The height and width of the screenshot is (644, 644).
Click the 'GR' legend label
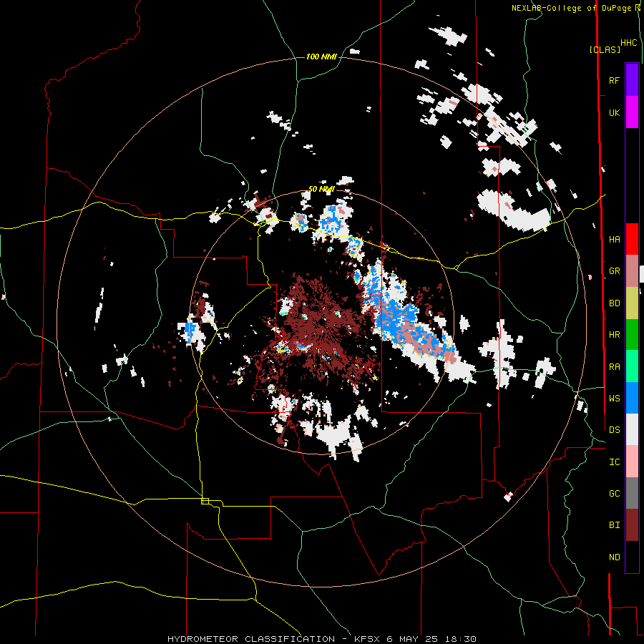[x=614, y=271]
